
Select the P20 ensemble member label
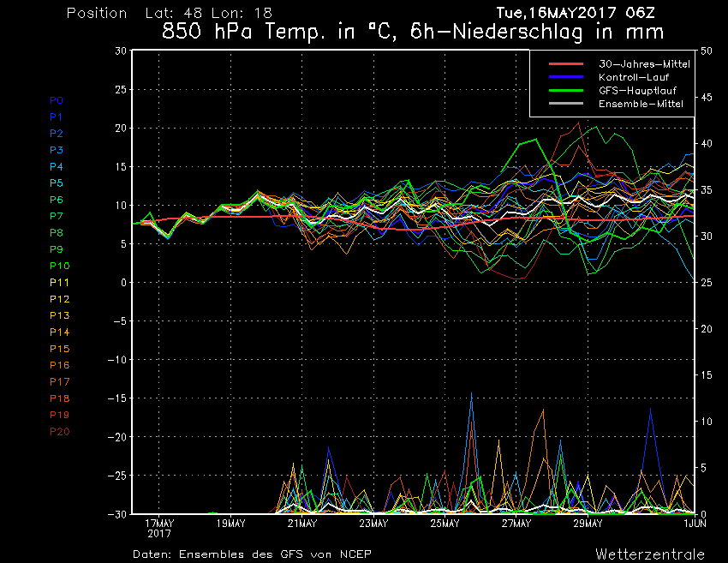point(59,432)
